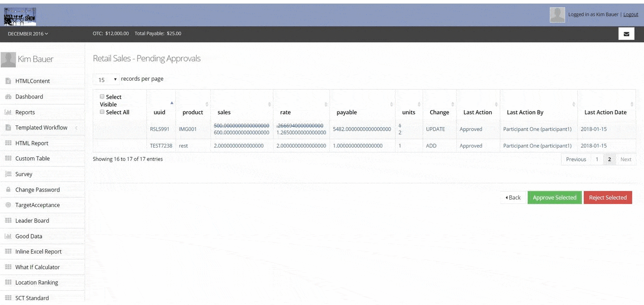The height and width of the screenshot is (305, 644).
Task: Click the Custom Table grid icon
Action: [x=8, y=158]
